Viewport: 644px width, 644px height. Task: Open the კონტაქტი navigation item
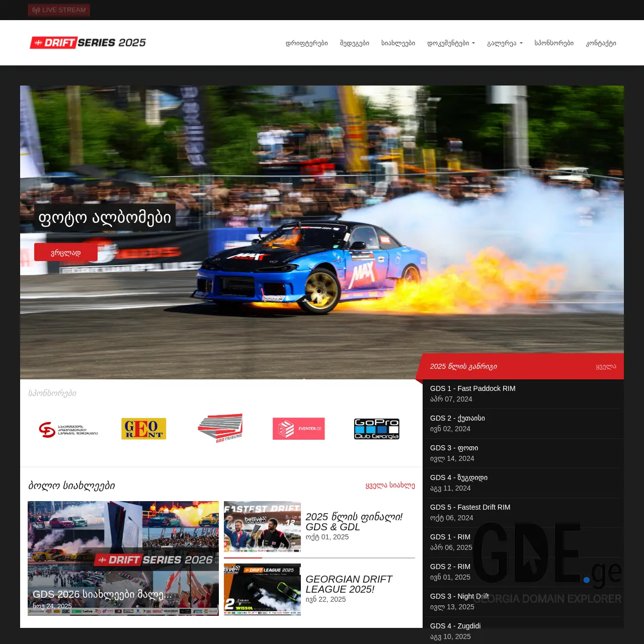point(602,43)
